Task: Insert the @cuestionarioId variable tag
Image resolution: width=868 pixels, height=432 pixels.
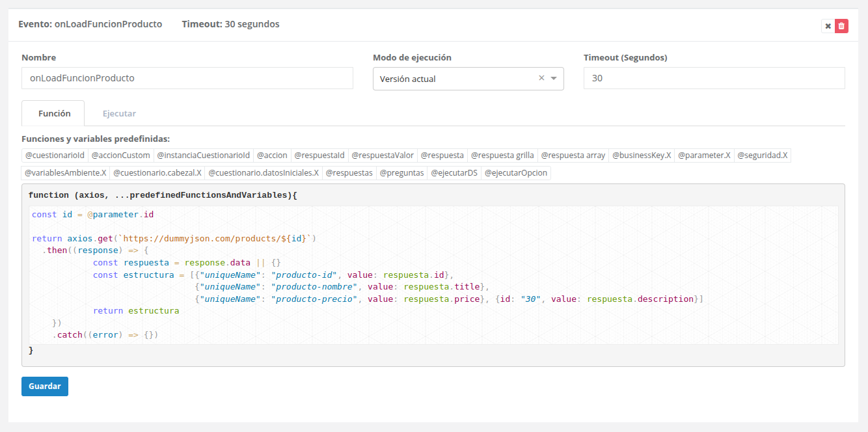Action: click(55, 155)
